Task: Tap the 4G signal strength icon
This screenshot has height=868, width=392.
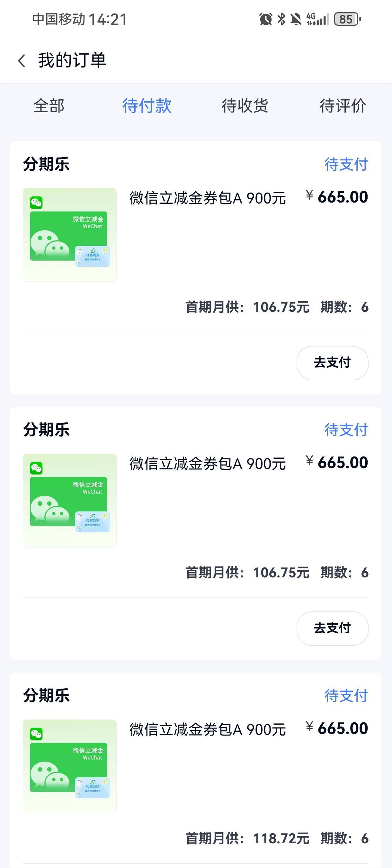Action: (317, 19)
